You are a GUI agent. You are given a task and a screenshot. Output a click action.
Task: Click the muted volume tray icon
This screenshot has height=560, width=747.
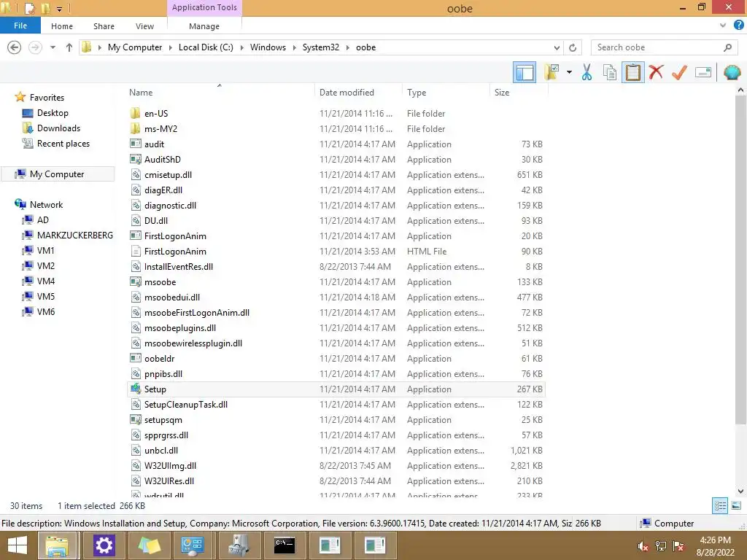tap(643, 546)
